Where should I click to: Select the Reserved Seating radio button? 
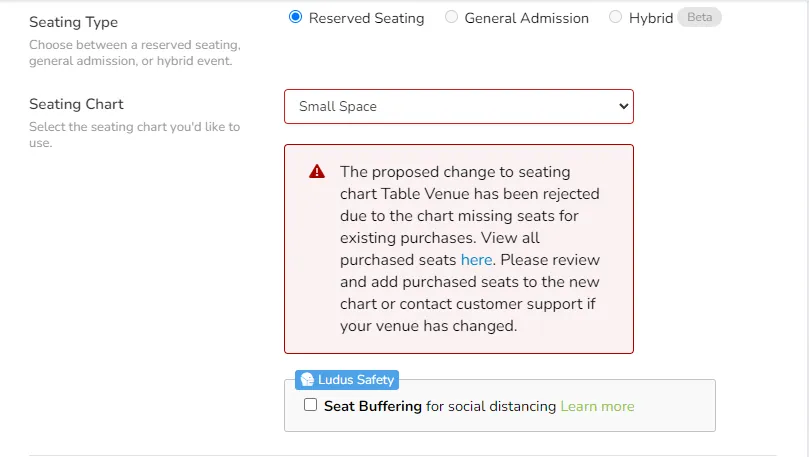coord(296,17)
